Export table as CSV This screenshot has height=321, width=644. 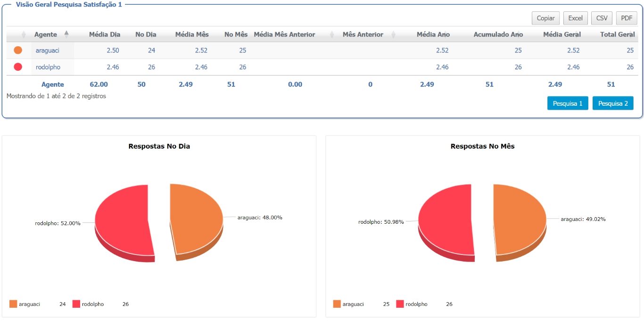(602, 18)
